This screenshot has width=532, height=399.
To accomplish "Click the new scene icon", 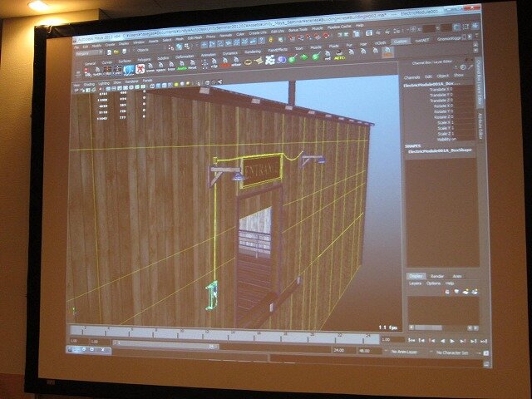I will pyautogui.click(x=109, y=52).
